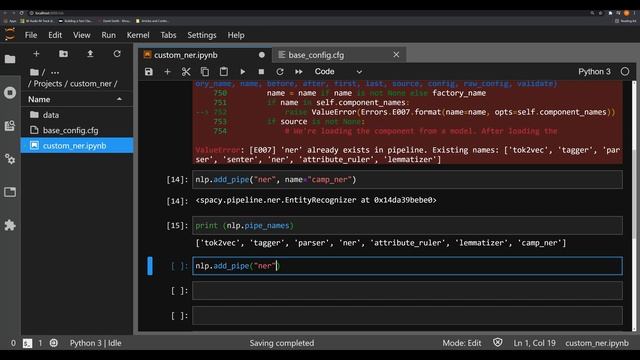Open the File Browser sidebar tab
This screenshot has width=640, height=360.
[10, 59]
